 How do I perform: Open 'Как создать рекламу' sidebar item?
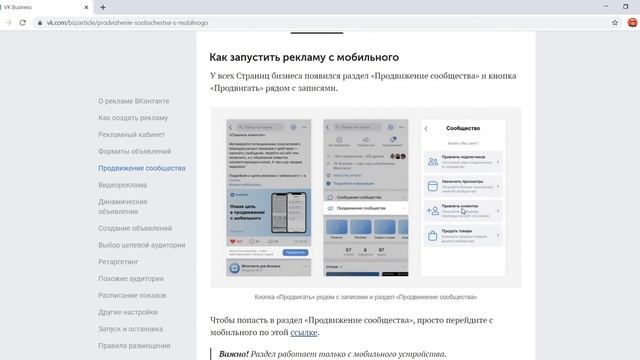[x=133, y=118]
